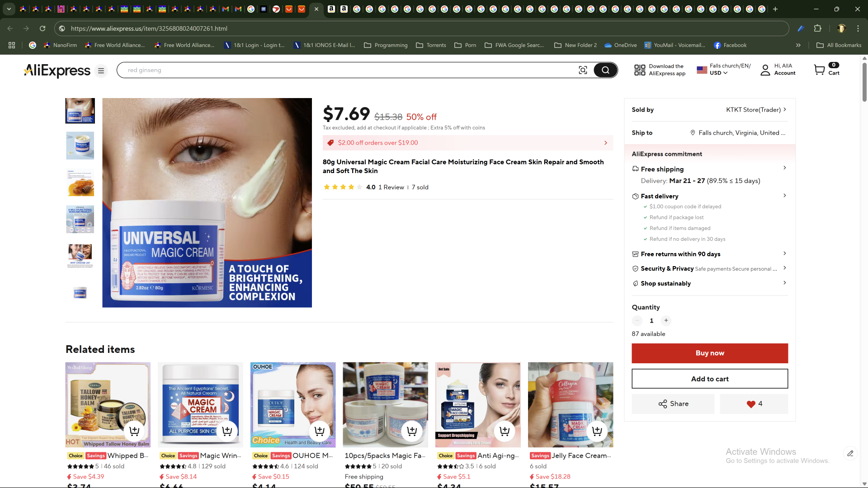Screen dimensions: 868x488
Task: Click the magnifier search button
Action: pyautogui.click(x=605, y=70)
